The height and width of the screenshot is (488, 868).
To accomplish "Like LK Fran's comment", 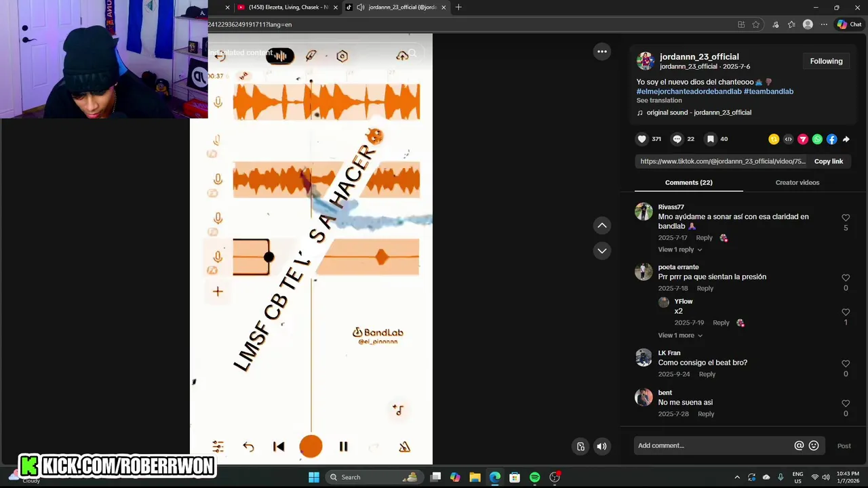I will [846, 364].
